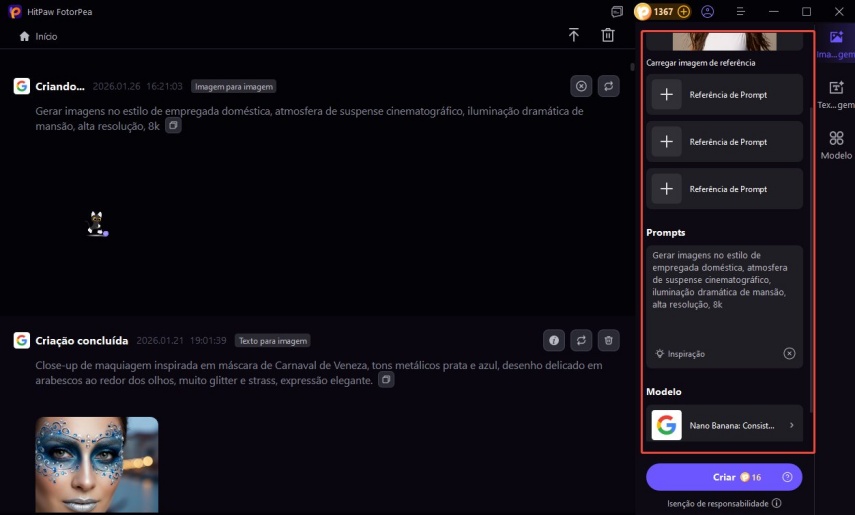Screen dimensions: 855x515
Task: Delete the Criação concluída task
Action: point(609,340)
